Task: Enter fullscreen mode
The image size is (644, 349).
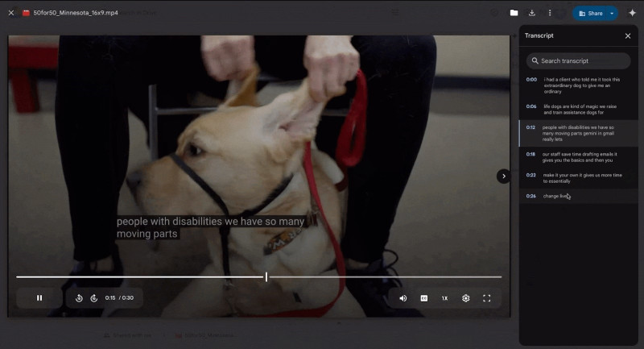Action: tap(486, 298)
